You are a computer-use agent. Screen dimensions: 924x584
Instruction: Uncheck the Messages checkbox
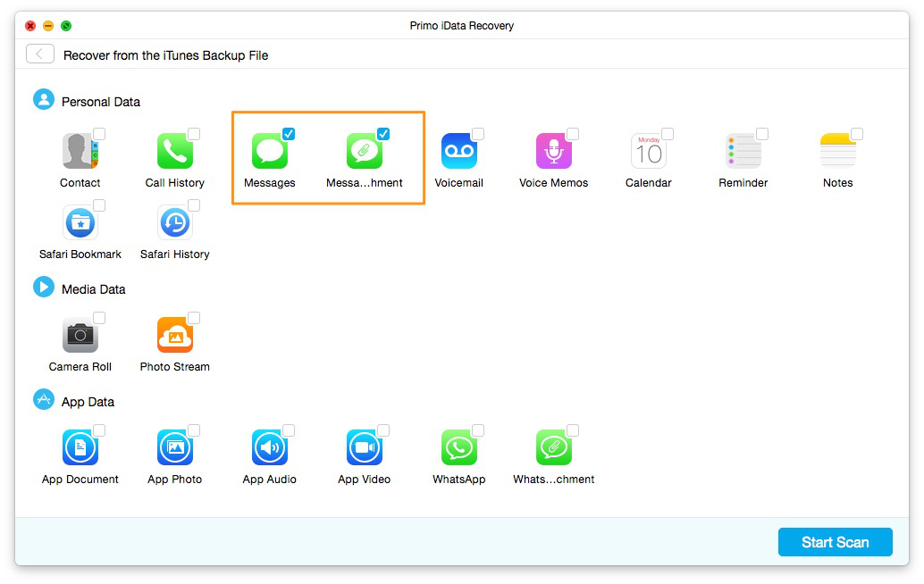click(289, 134)
